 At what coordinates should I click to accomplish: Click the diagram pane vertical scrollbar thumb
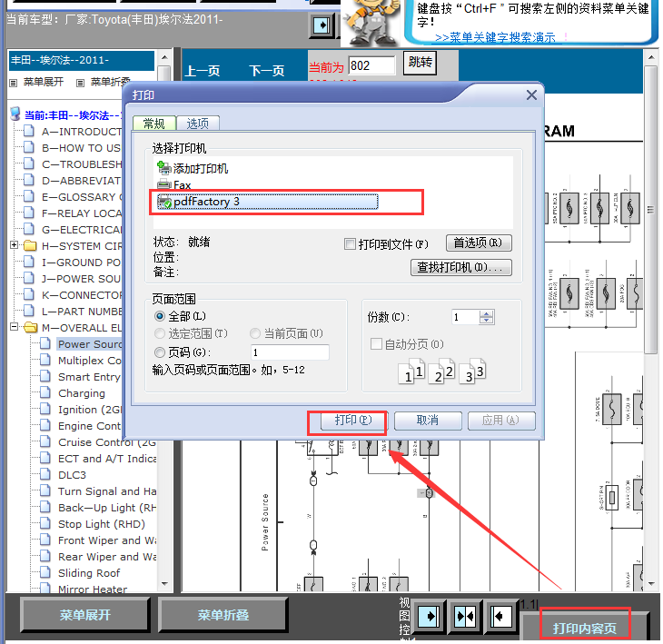coord(651,209)
